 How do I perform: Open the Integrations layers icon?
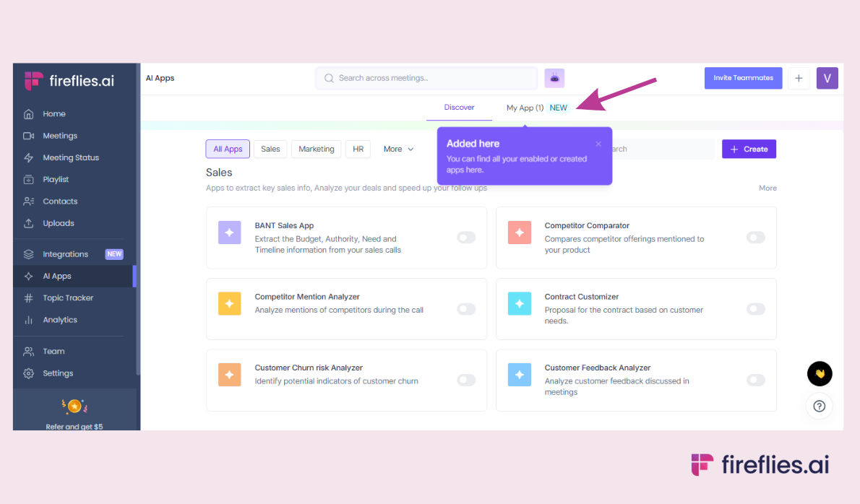[29, 254]
